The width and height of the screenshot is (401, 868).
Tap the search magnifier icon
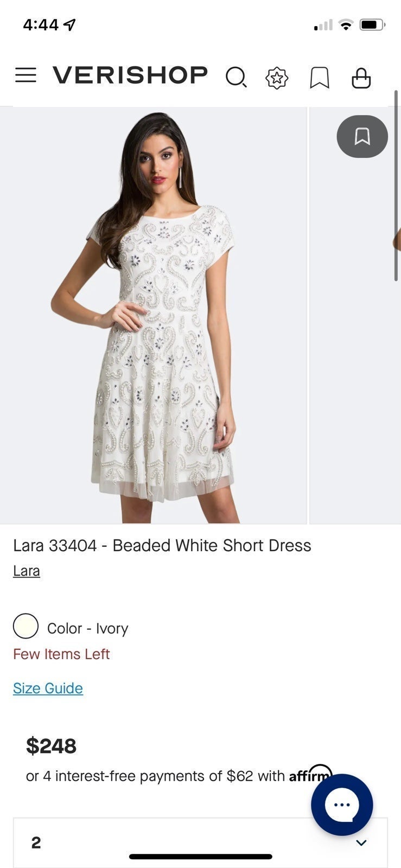coord(236,77)
